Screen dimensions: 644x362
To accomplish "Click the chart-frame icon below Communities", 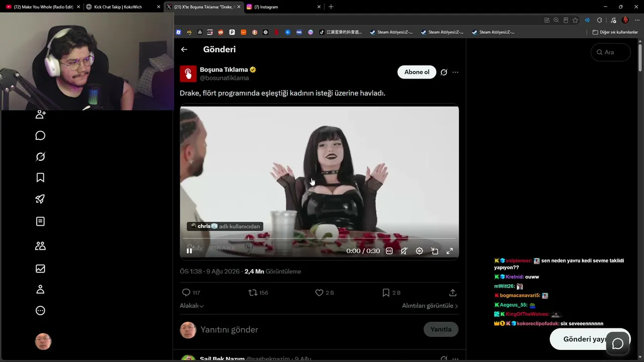I will coord(41,268).
